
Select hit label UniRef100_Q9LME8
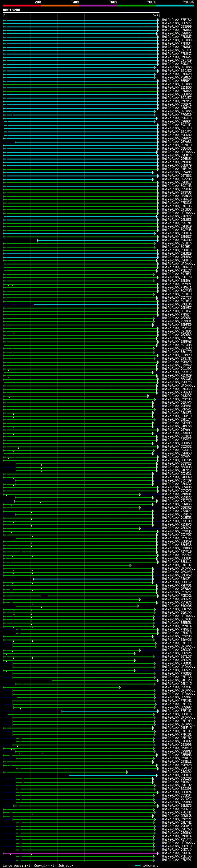[176, 220]
